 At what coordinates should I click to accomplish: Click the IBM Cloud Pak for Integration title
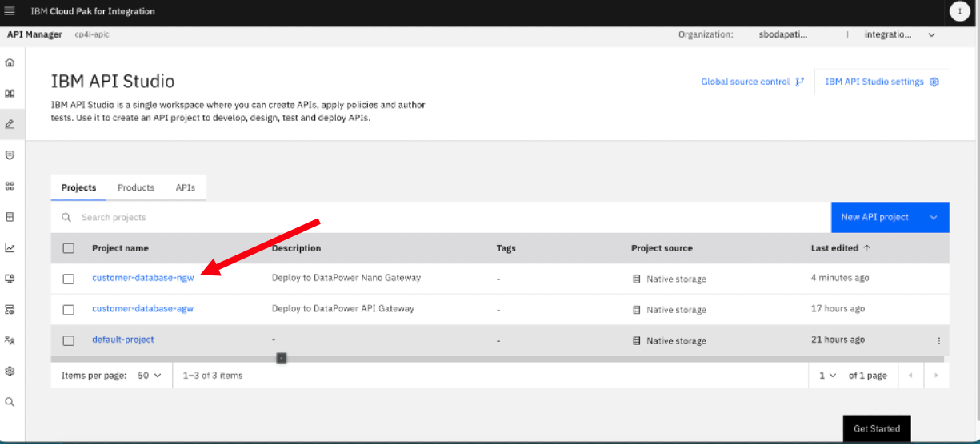pyautogui.click(x=93, y=11)
